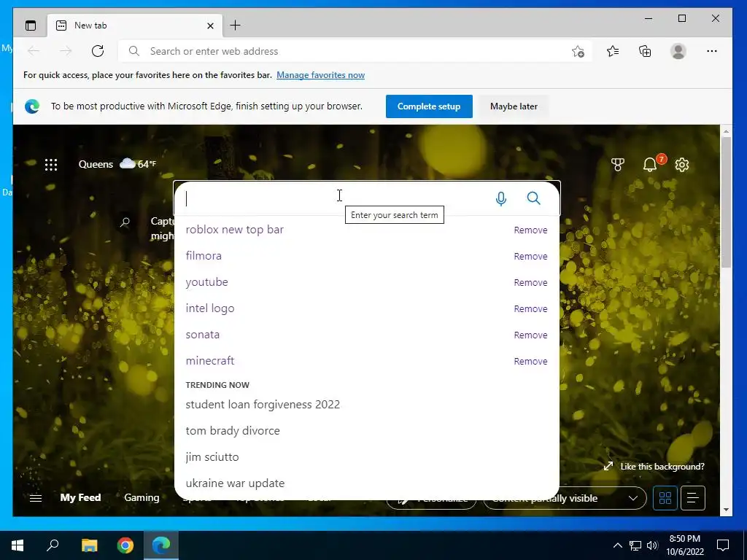The image size is (747, 560).
Task: Open Google Chrome from taskbar
Action: (125, 545)
